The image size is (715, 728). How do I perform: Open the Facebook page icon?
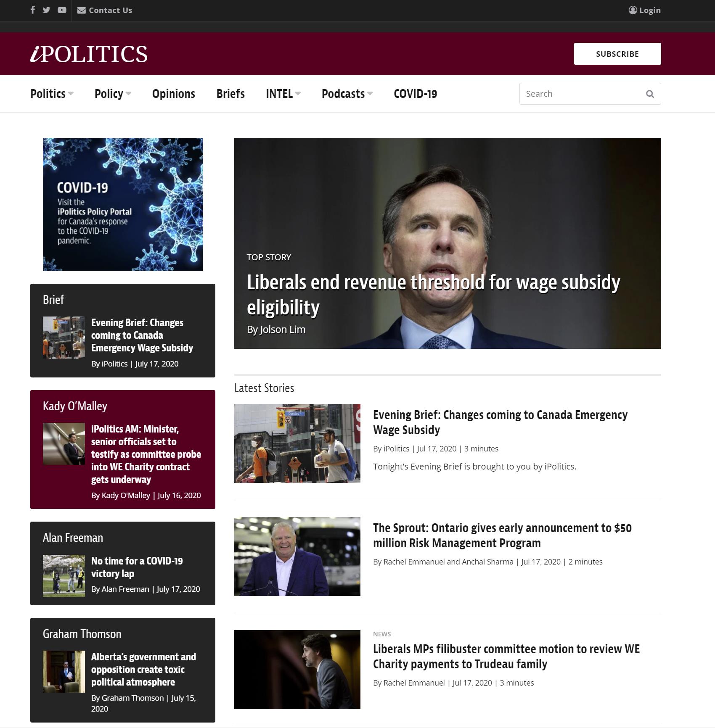point(33,10)
